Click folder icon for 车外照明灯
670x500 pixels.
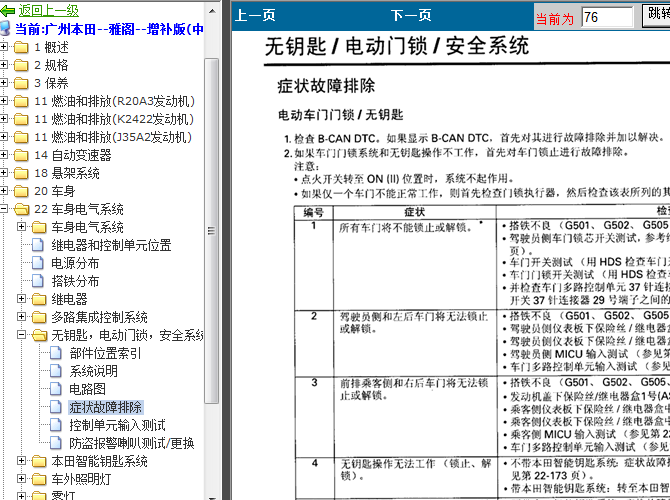tap(39, 479)
